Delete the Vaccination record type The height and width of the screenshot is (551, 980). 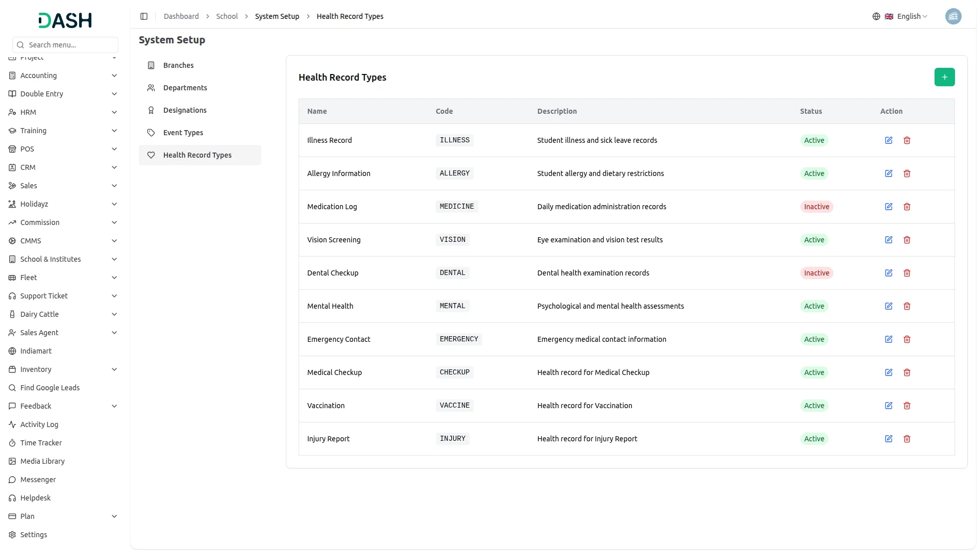(x=907, y=406)
